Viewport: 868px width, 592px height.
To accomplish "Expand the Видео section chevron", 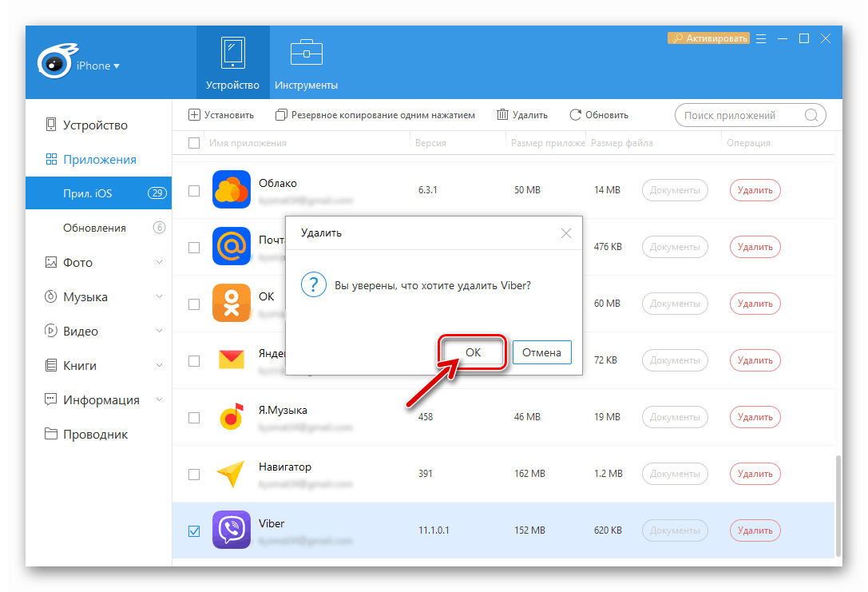I will pos(159,331).
